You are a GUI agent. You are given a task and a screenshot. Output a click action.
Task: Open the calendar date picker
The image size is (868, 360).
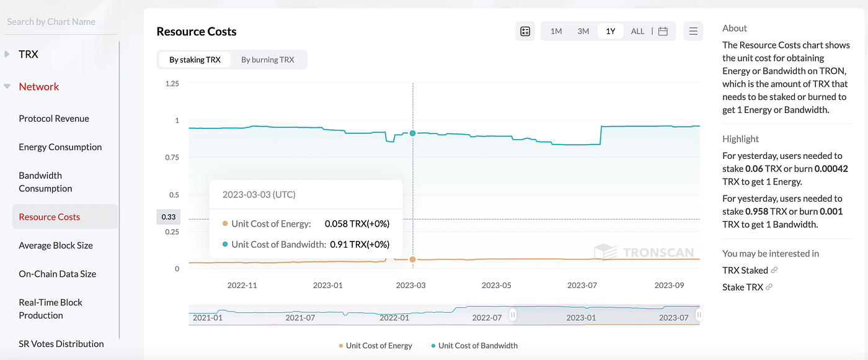663,31
